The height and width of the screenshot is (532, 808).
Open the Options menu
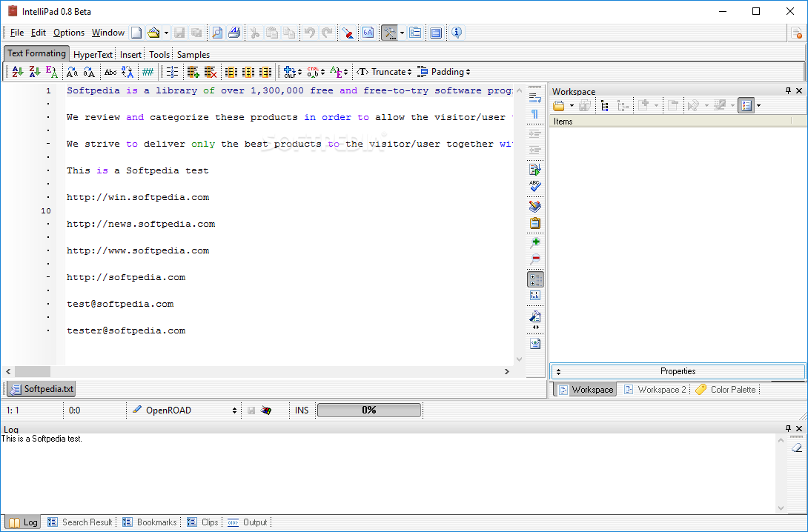(68, 33)
